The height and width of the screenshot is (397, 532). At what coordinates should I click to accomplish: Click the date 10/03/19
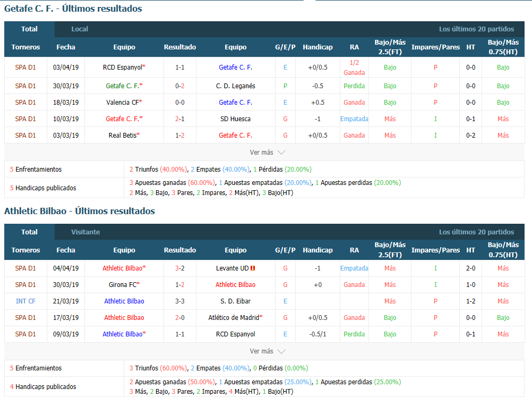66,119
